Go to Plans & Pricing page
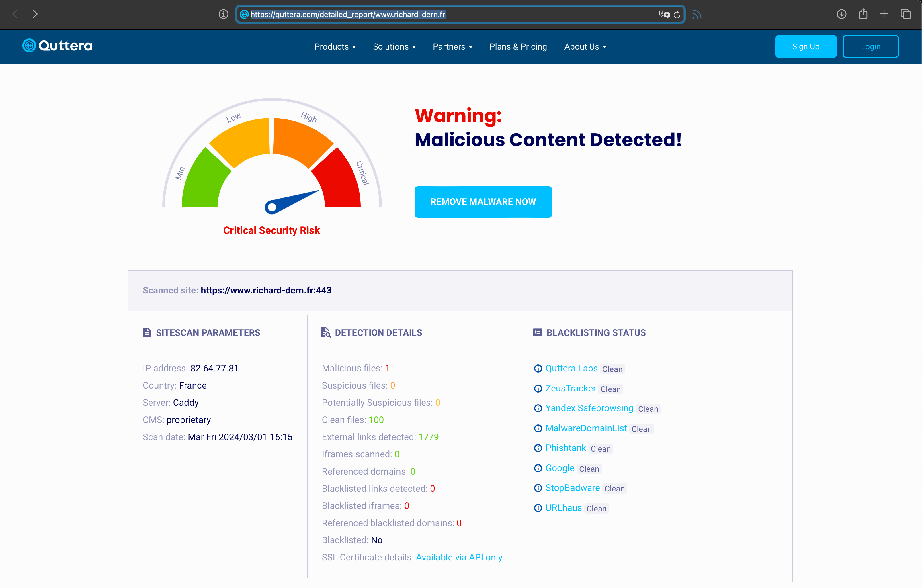The height and width of the screenshot is (588, 922). pos(518,47)
